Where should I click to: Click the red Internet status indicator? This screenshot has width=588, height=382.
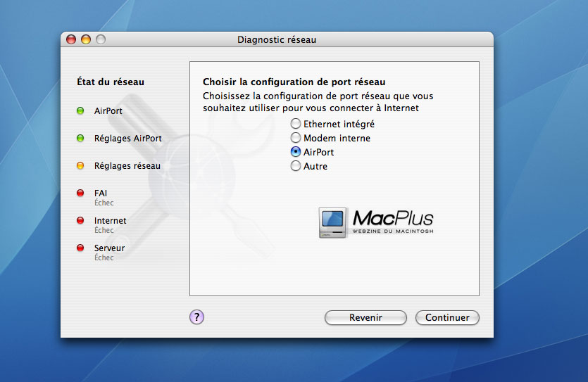80,220
